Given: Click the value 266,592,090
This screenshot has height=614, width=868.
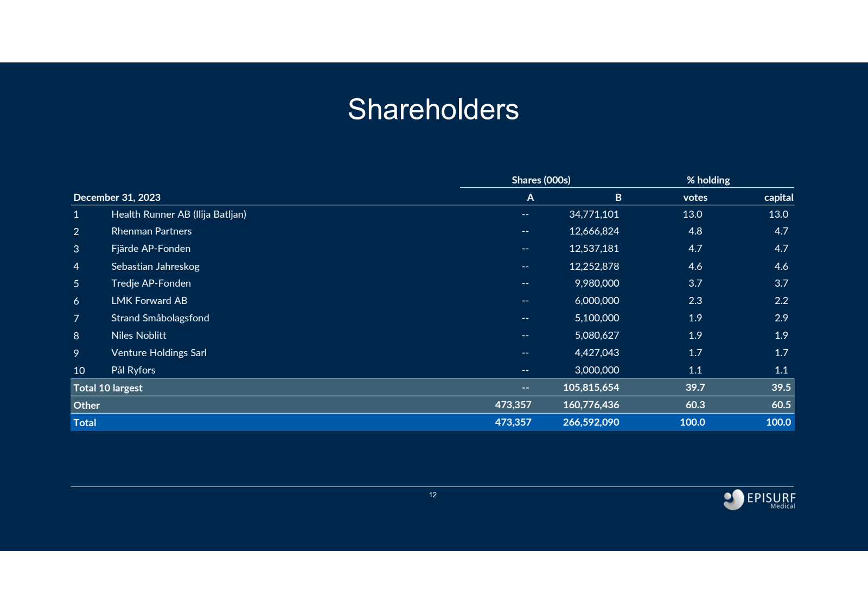Looking at the screenshot, I should (591, 422).
